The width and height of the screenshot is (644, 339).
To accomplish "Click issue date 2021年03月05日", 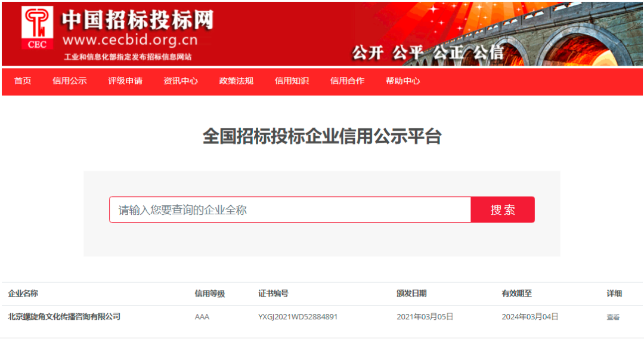I will pos(425,316).
